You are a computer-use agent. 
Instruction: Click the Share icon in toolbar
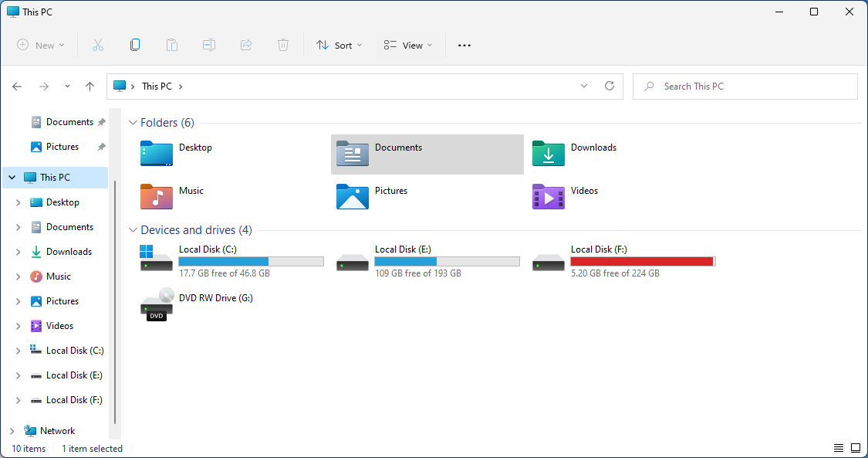(x=246, y=46)
